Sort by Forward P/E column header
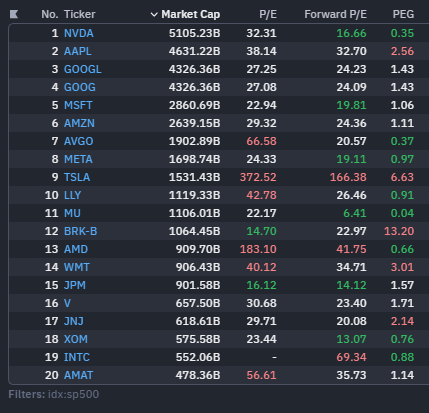The width and height of the screenshot is (429, 413). [x=335, y=14]
